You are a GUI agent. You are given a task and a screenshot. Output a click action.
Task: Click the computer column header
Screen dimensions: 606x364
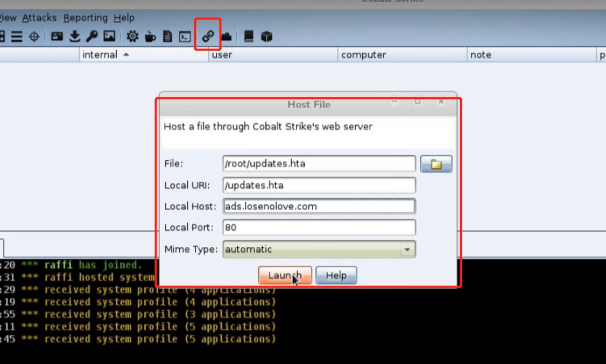click(x=402, y=55)
